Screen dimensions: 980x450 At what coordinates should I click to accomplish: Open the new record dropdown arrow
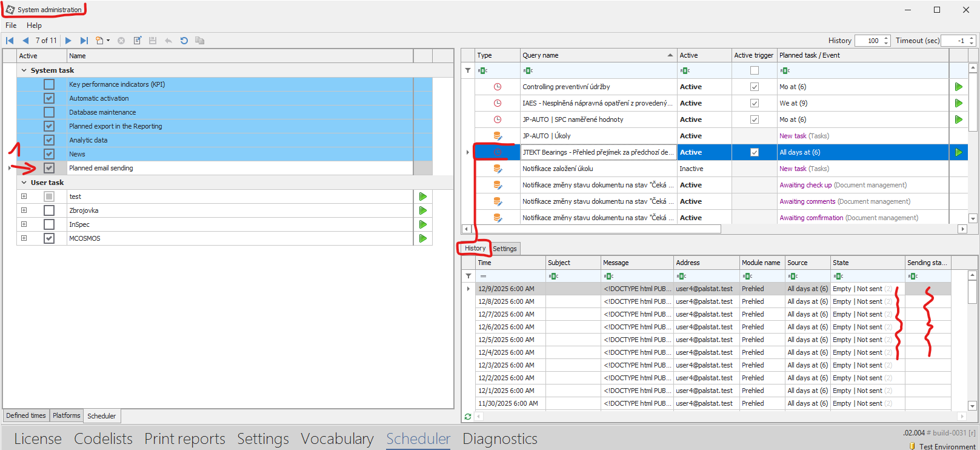point(108,41)
